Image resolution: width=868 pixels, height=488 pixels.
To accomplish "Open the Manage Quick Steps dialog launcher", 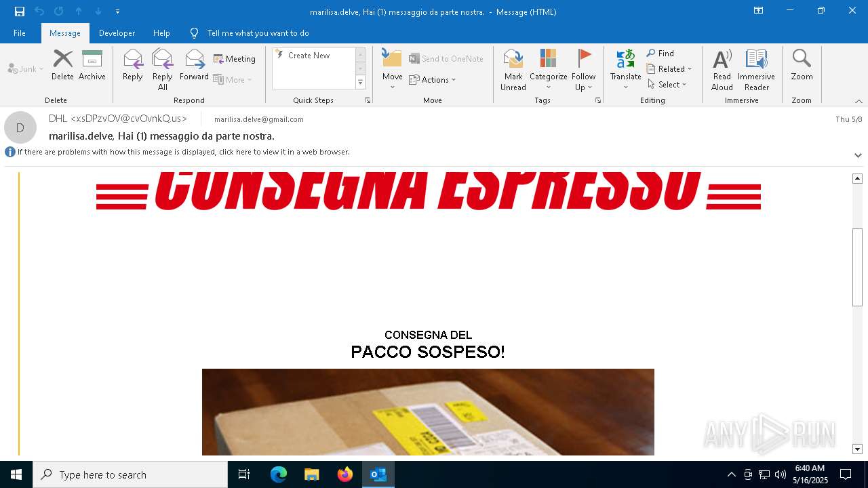I will tap(368, 100).
